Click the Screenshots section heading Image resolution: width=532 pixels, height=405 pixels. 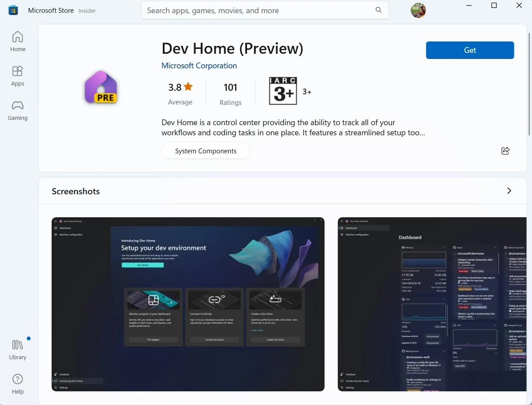click(76, 191)
